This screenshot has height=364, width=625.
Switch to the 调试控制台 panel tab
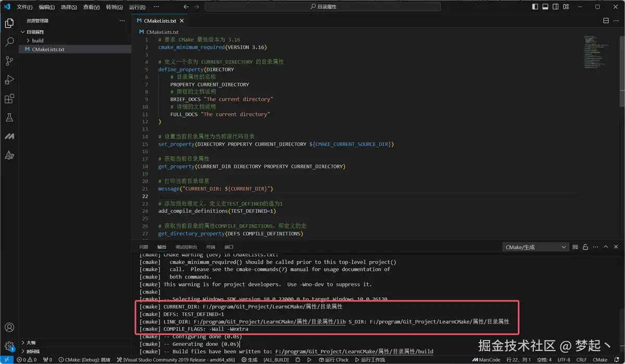point(186,247)
